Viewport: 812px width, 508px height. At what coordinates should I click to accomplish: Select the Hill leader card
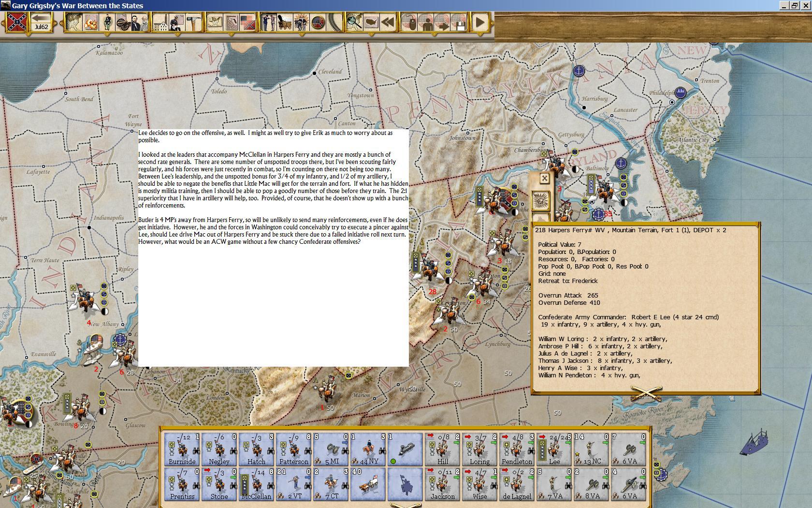coord(443,449)
